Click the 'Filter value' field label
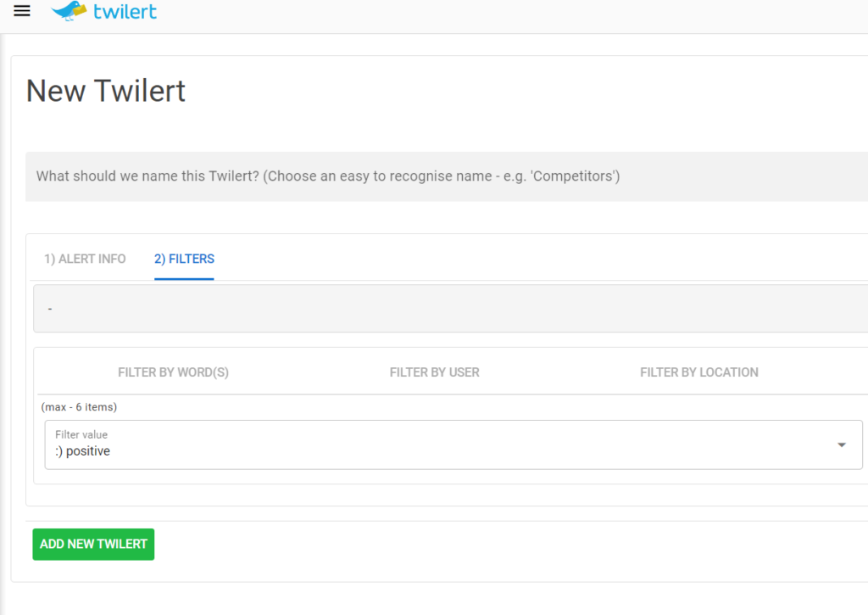Viewport: 868px width, 615px height. point(81,434)
